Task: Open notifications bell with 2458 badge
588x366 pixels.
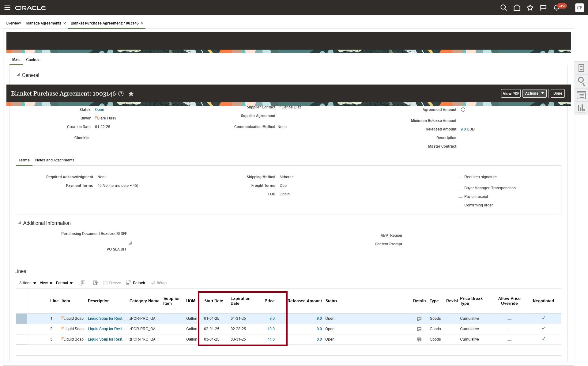Action: tap(557, 8)
